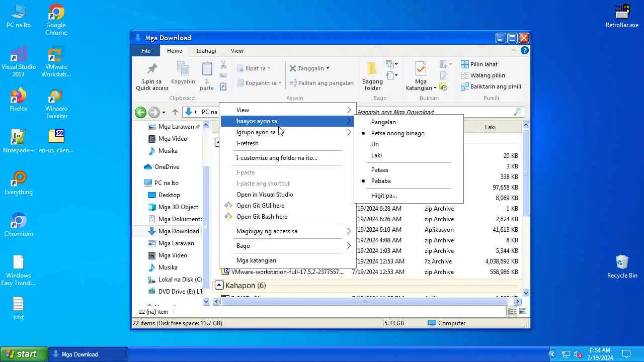Click the I-paste clipboard icon
The height and width of the screenshot is (362, 644).
[x=207, y=68]
